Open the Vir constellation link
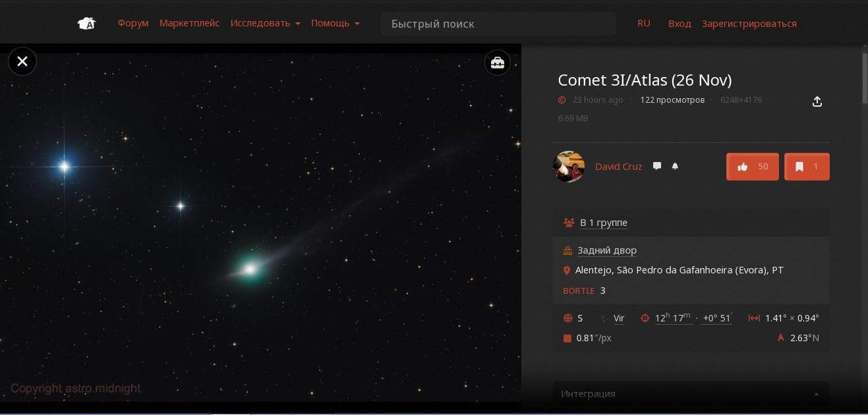 [619, 318]
